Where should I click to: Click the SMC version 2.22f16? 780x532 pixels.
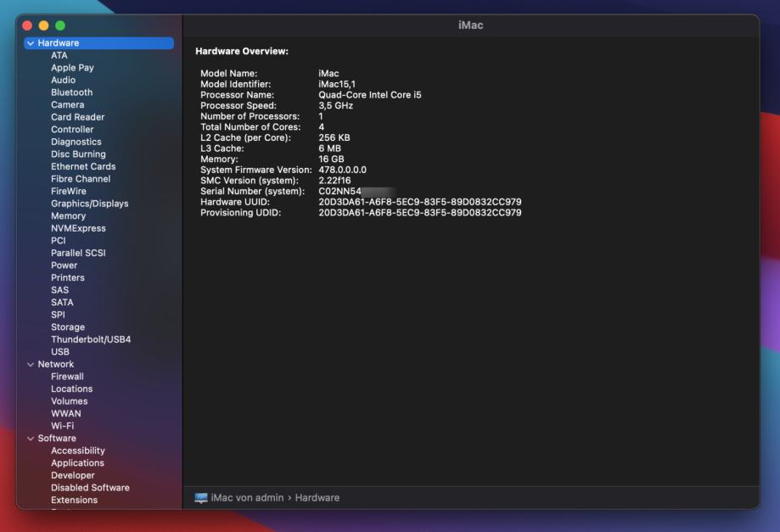coord(334,181)
